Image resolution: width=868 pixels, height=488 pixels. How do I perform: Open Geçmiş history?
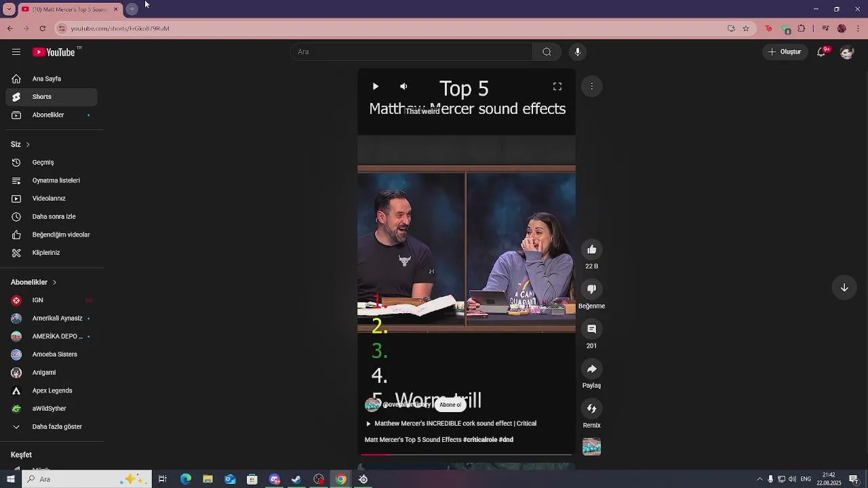point(52,163)
